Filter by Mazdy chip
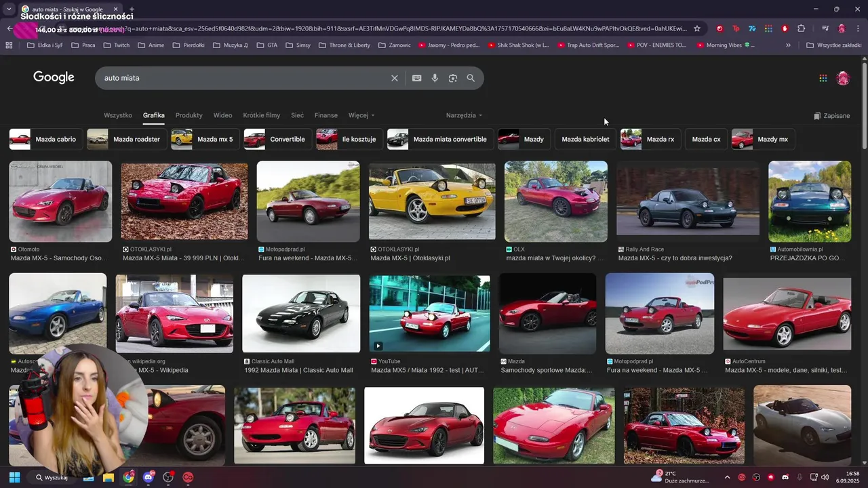 (524, 139)
